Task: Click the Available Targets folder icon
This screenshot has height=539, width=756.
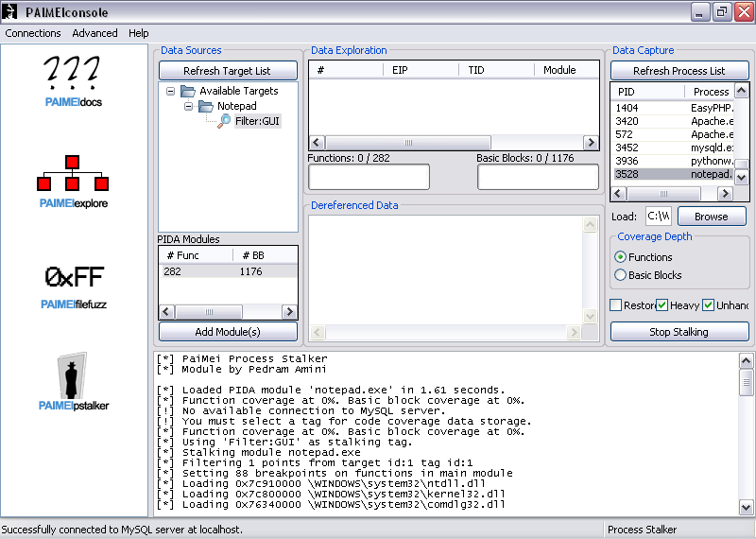Action: pos(188,92)
